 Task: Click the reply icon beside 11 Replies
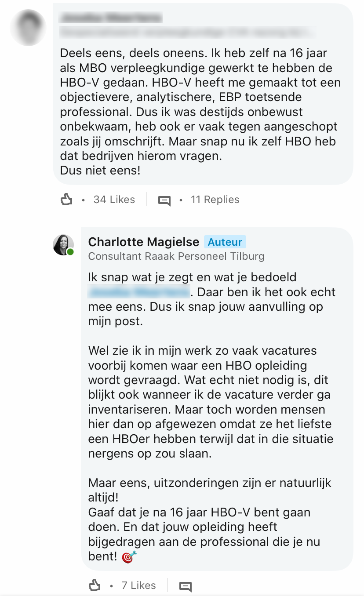164,200
